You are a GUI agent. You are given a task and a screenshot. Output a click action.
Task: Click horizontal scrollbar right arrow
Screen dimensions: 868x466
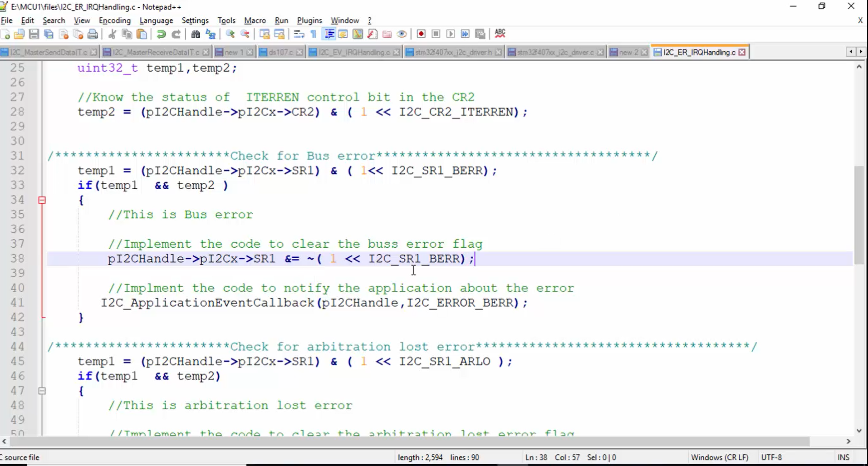(848, 441)
